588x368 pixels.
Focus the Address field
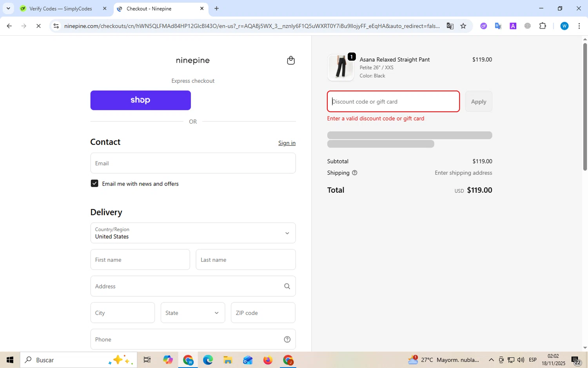[193, 286]
